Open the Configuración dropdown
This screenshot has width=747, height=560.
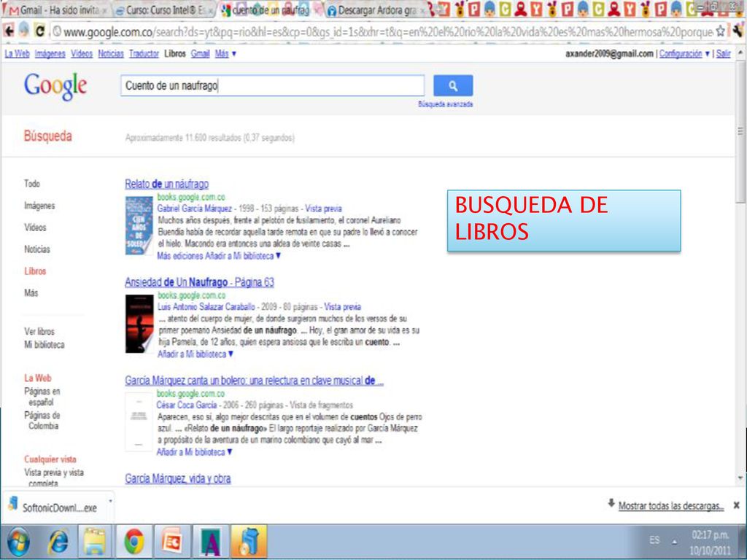[x=684, y=54]
